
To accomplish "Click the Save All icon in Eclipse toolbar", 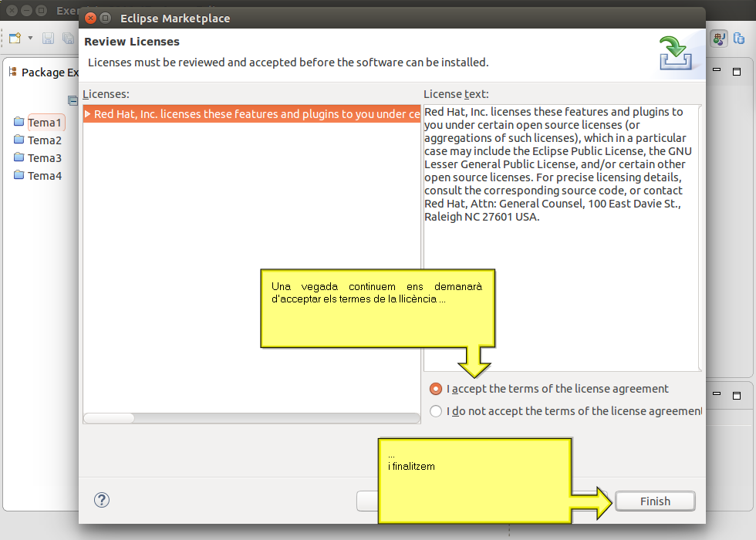I will click(69, 38).
